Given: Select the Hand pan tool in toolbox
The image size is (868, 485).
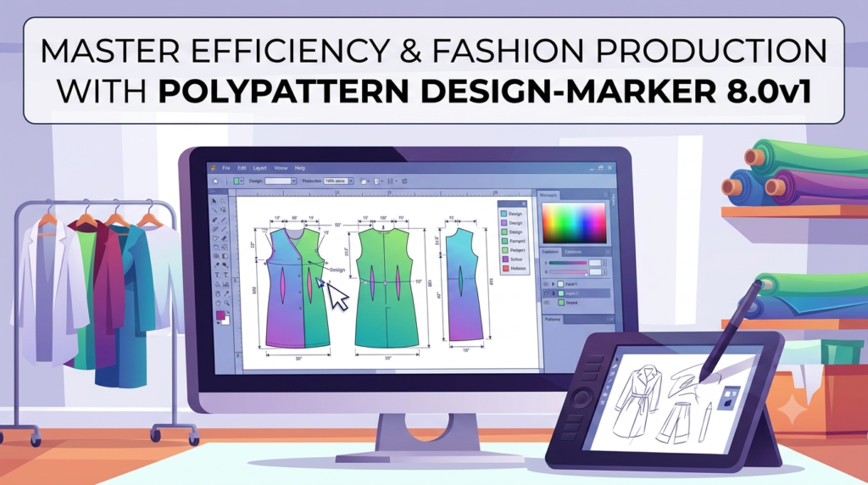Looking at the screenshot, I should click(x=218, y=303).
